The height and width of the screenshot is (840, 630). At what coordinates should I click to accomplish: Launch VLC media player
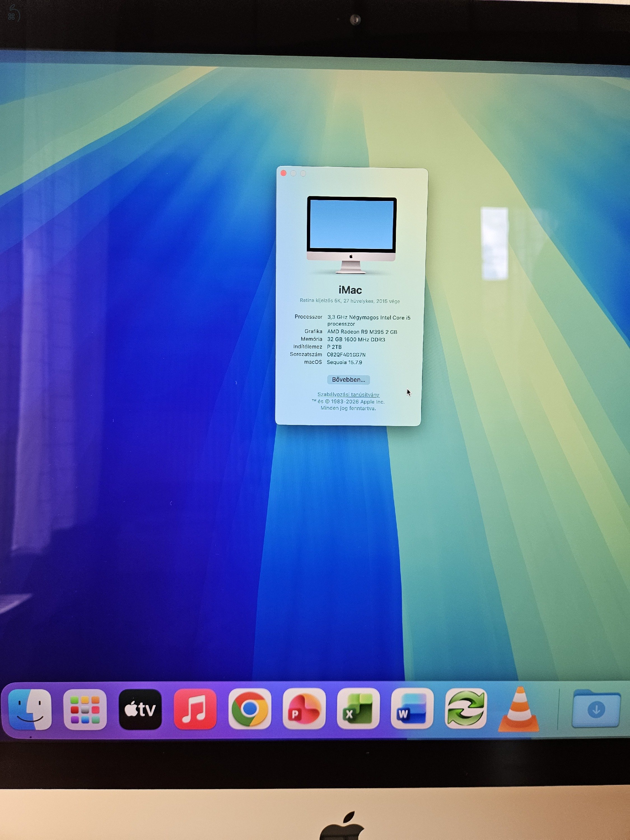(x=519, y=709)
